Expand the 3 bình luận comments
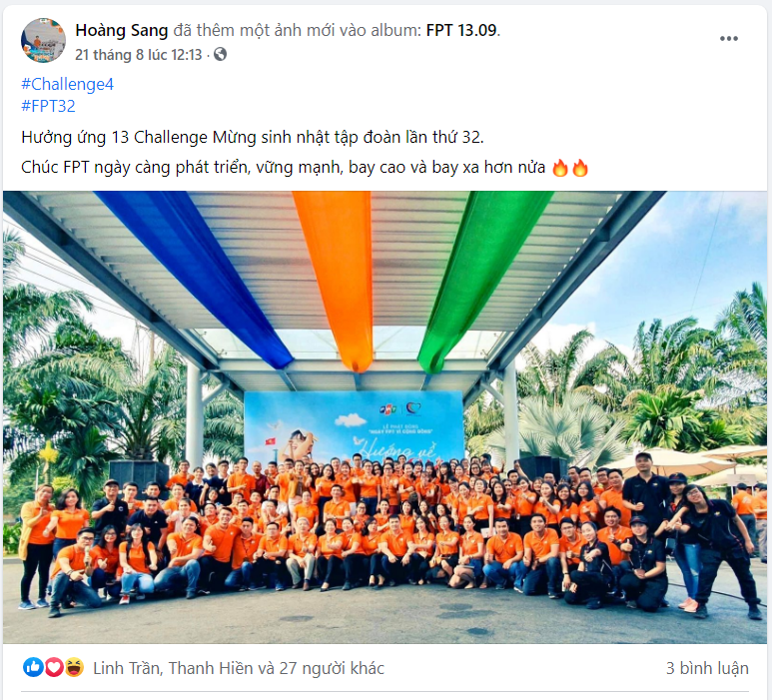This screenshot has width=772, height=700. [707, 668]
